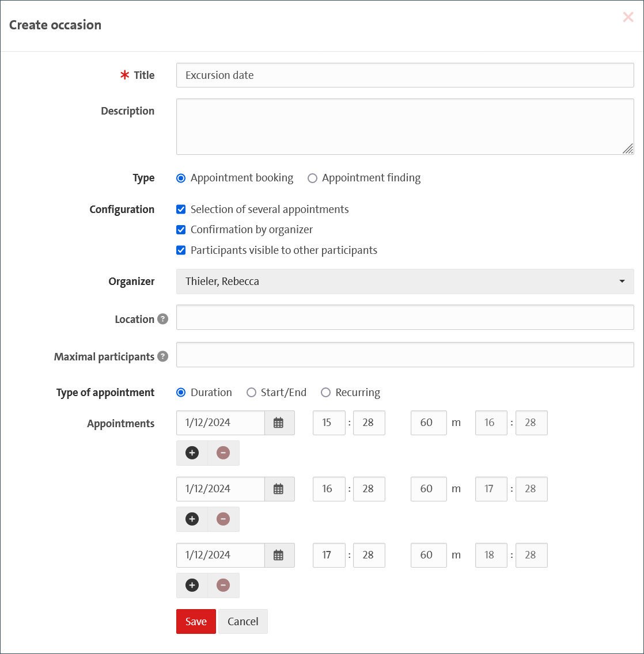Open calendar picker for third appointment
The height and width of the screenshot is (654, 644).
point(279,555)
